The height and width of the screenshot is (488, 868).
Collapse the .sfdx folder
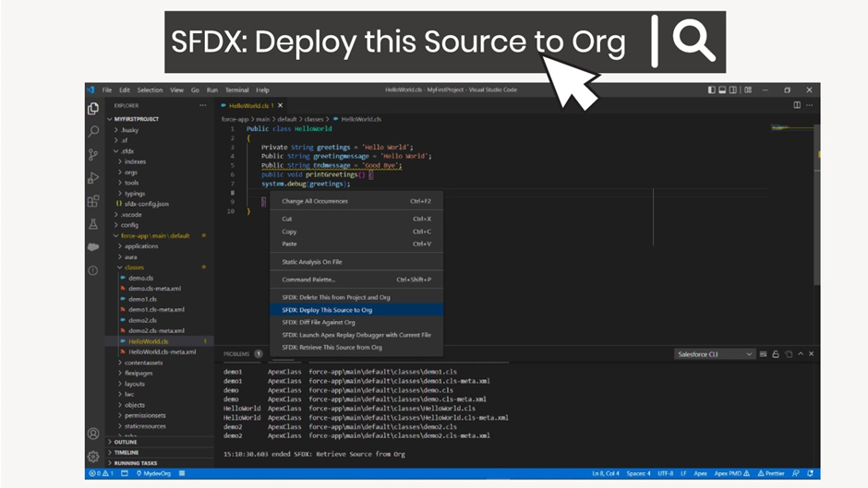(x=127, y=151)
